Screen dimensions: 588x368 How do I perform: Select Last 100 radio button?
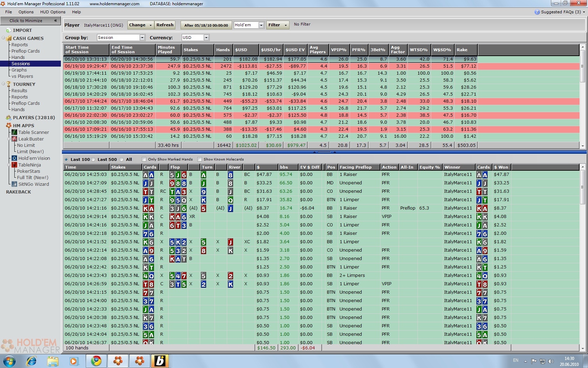tap(66, 159)
